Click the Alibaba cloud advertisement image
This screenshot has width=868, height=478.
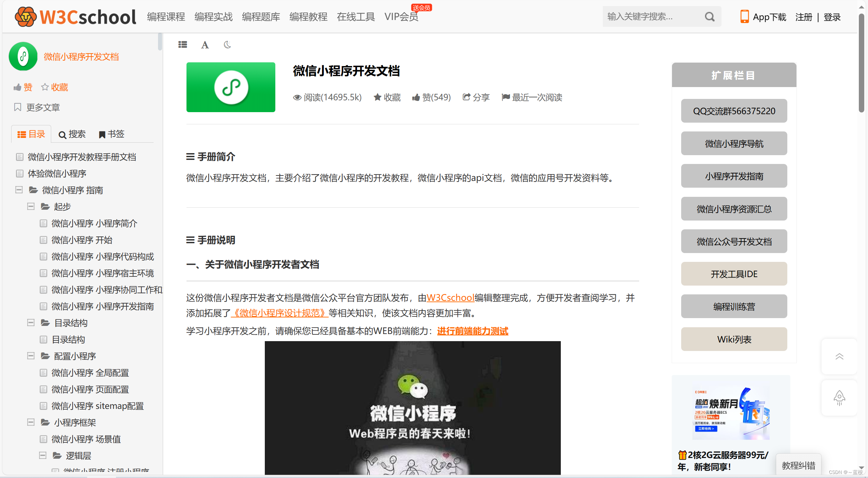point(731,413)
